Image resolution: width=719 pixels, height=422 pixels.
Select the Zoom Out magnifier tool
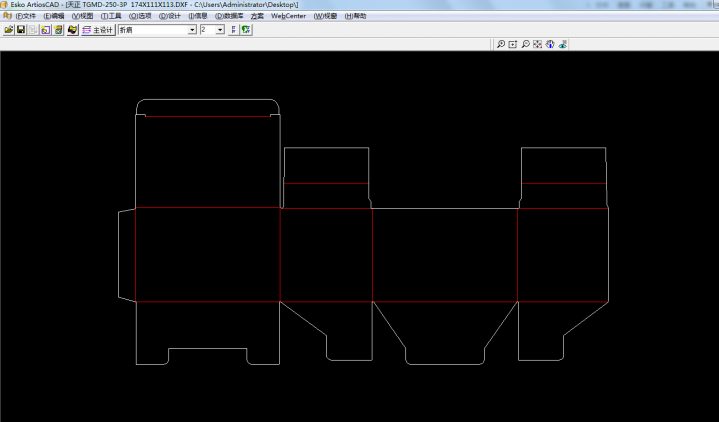click(526, 44)
